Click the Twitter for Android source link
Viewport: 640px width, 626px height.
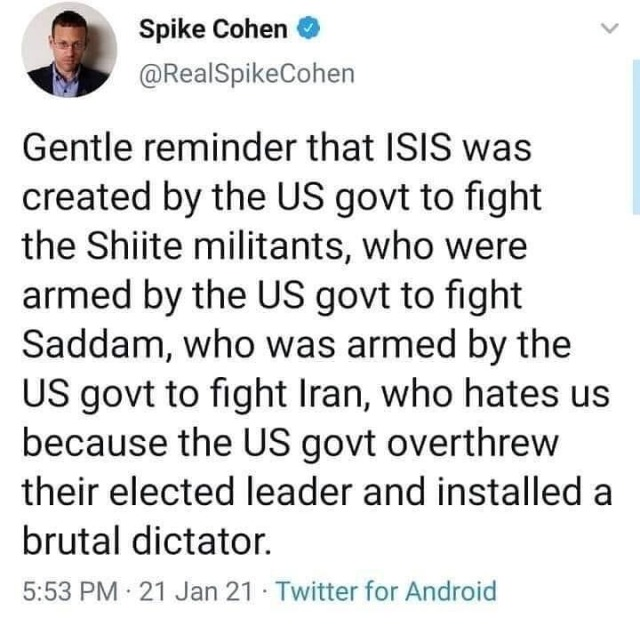coord(385,591)
